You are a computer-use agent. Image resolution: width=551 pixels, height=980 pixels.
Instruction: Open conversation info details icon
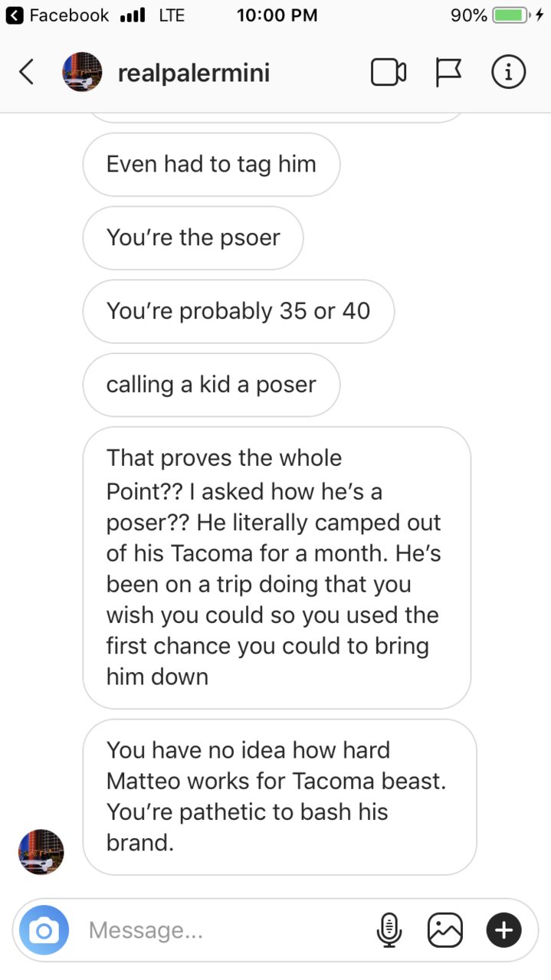pos(508,73)
